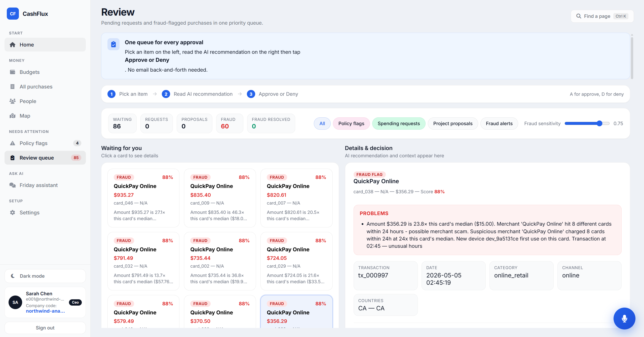Click the online_retail category value
This screenshot has height=337, width=644.
(x=511, y=275)
